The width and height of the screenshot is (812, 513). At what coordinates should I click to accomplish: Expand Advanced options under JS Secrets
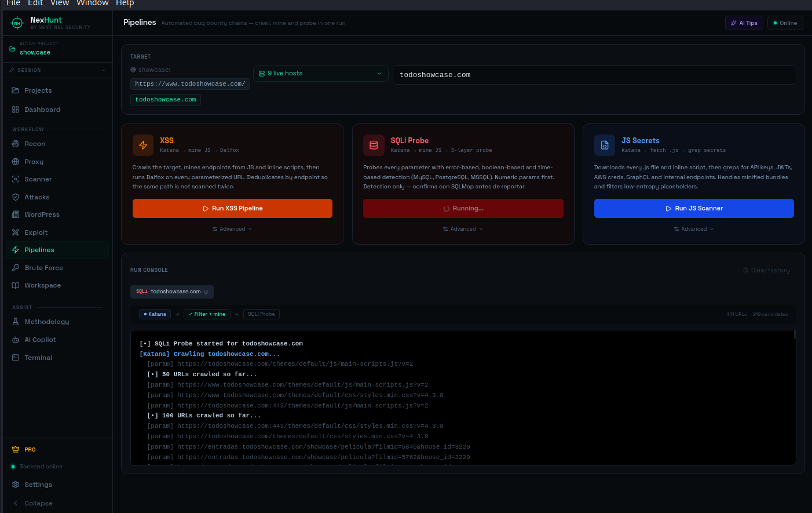coord(694,229)
